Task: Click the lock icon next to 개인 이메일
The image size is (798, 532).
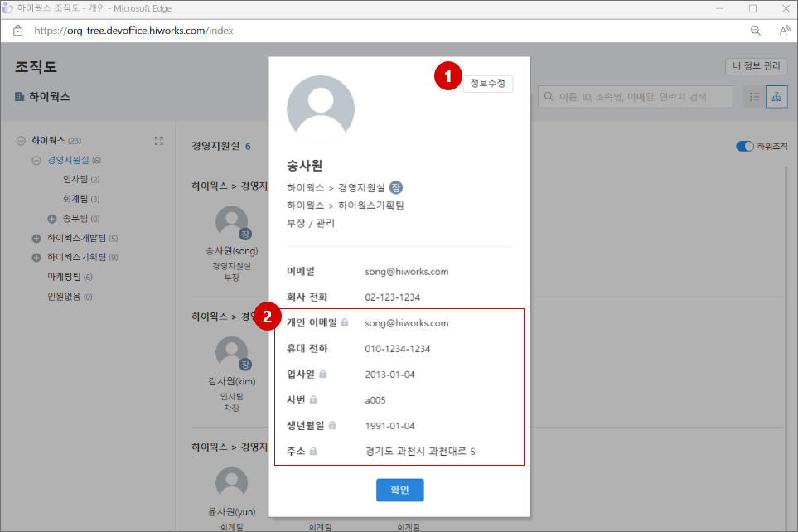Action: click(x=345, y=323)
